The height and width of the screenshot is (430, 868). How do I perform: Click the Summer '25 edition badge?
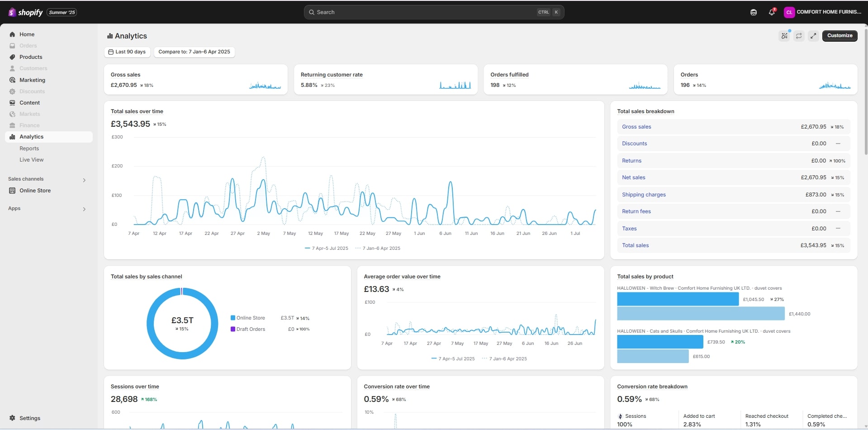(62, 12)
